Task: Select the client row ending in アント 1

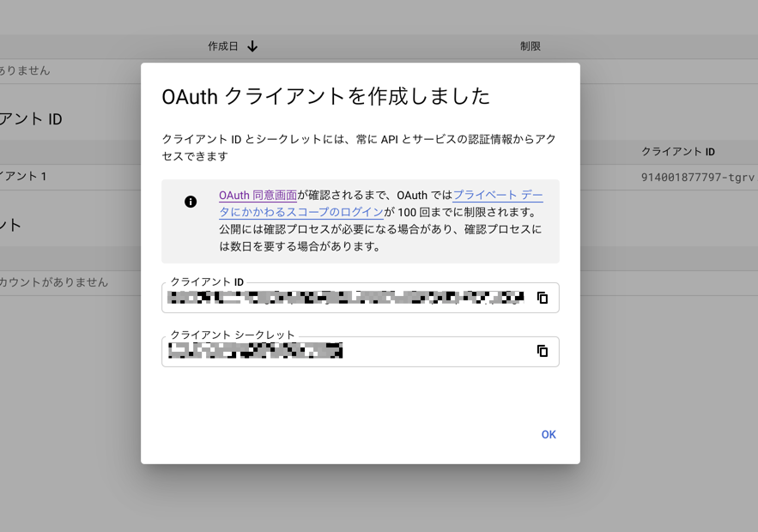Action: tap(23, 177)
